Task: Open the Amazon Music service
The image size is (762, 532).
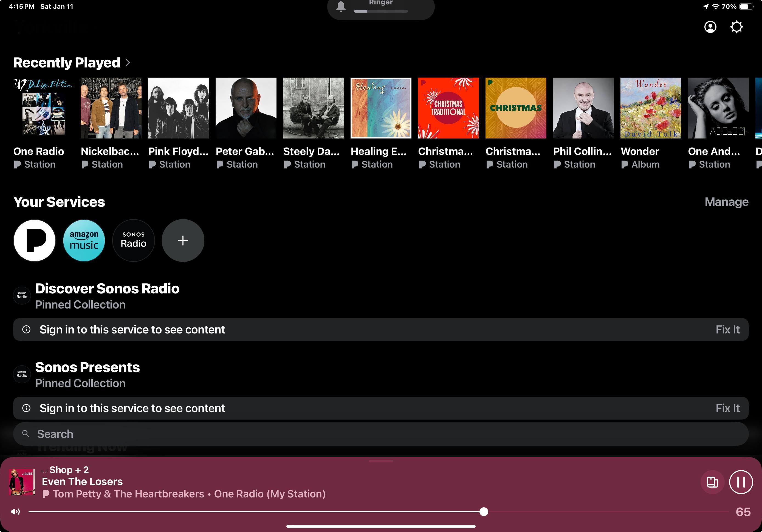Action: 84,240
